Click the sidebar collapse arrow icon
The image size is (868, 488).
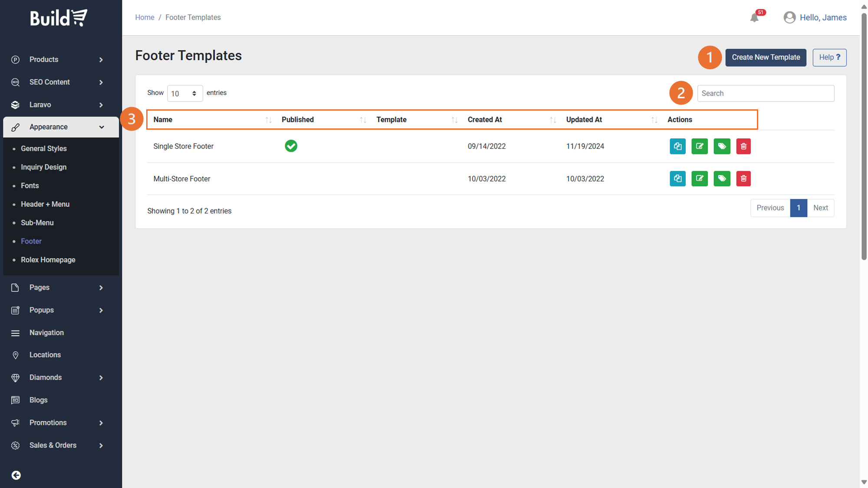click(16, 475)
